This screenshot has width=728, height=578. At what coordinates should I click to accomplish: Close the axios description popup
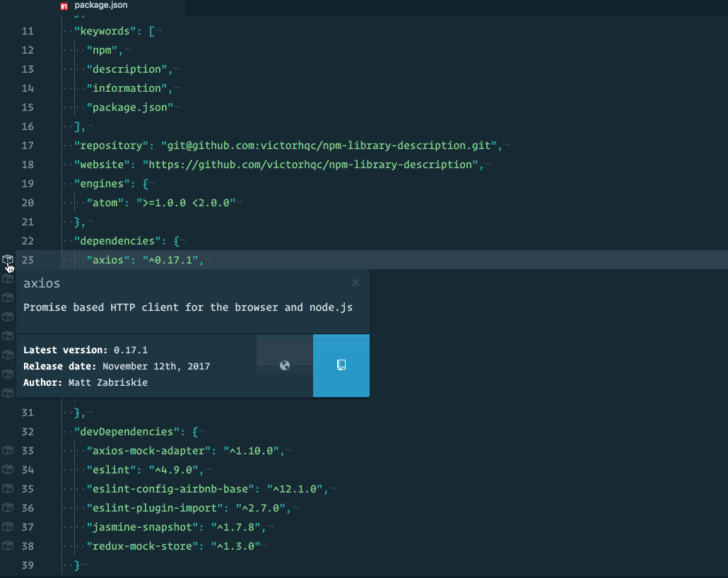tap(356, 283)
